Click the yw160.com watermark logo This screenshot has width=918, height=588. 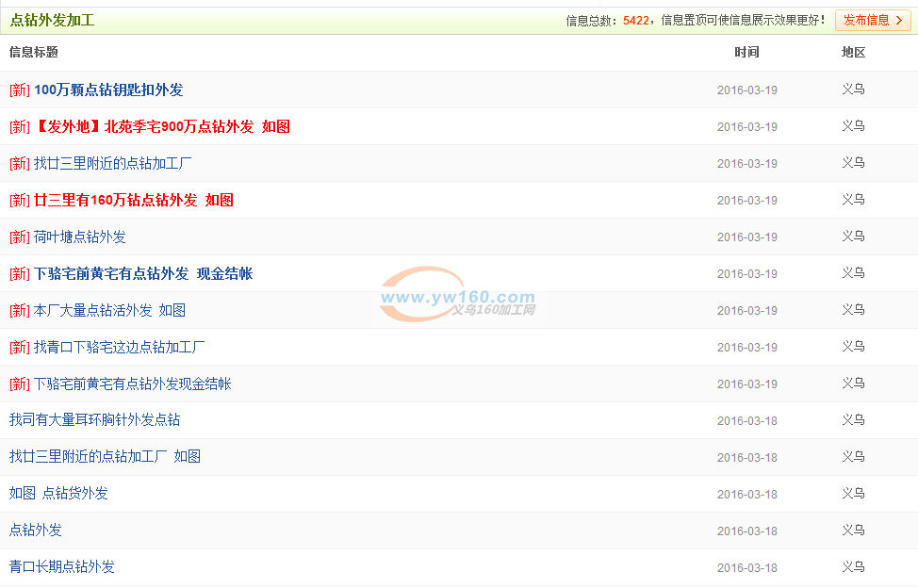point(457,298)
